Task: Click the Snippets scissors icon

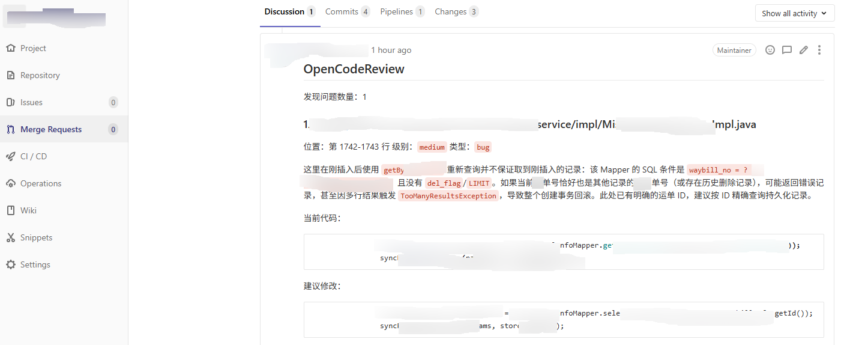Action: (x=10, y=237)
